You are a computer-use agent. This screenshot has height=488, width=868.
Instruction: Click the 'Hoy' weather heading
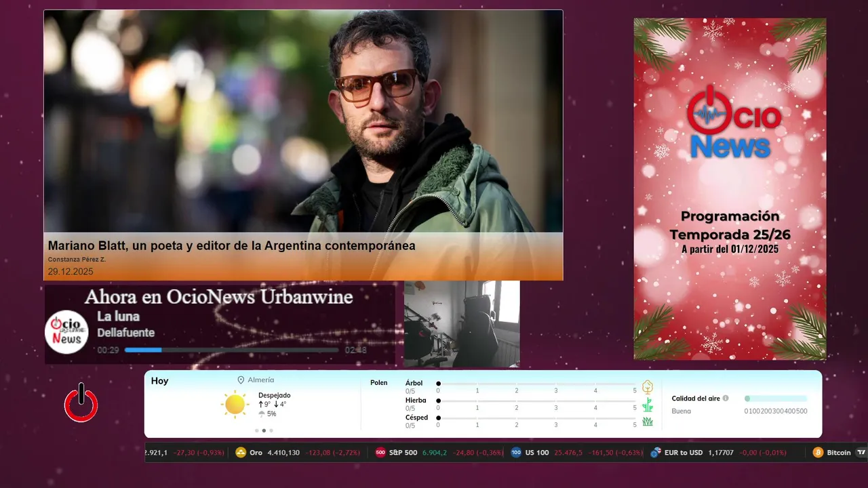coord(159,381)
